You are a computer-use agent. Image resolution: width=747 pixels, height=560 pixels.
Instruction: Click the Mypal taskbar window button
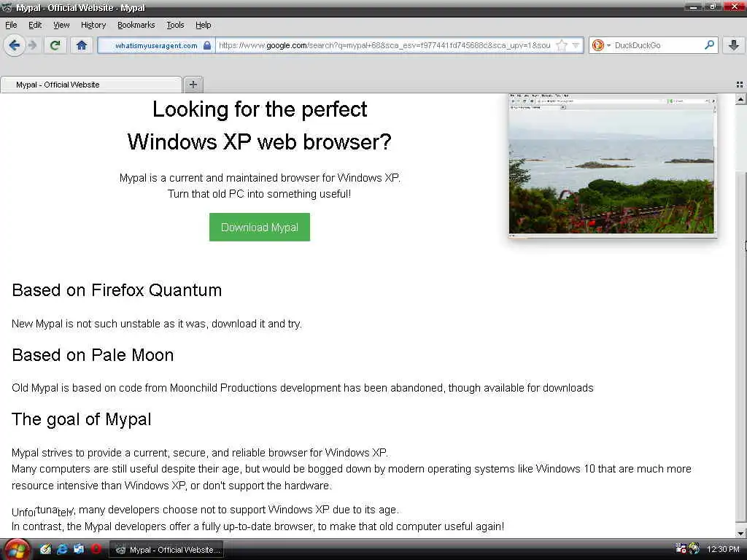[x=167, y=550]
